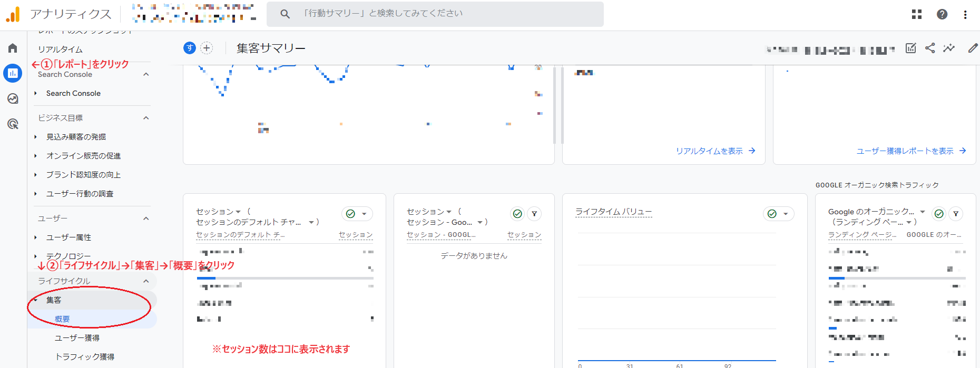Collapse the ビジネス目標 section chevron
980x368 pixels.
tap(146, 118)
